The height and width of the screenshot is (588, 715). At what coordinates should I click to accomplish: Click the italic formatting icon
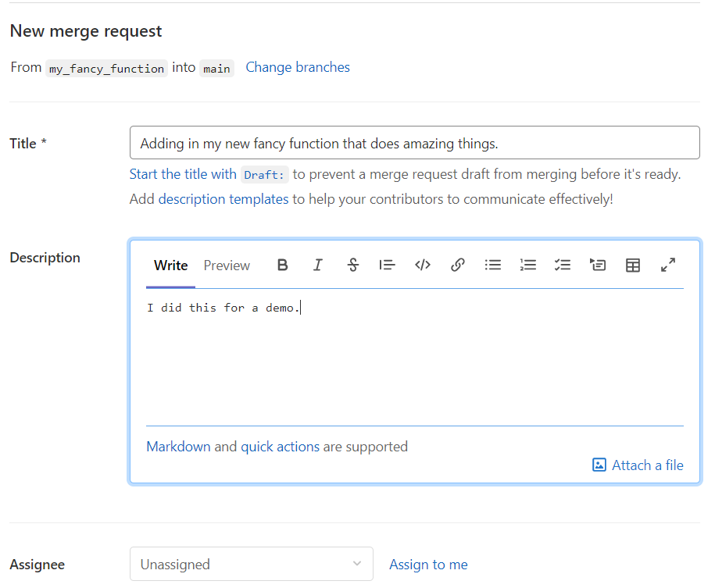(x=317, y=265)
